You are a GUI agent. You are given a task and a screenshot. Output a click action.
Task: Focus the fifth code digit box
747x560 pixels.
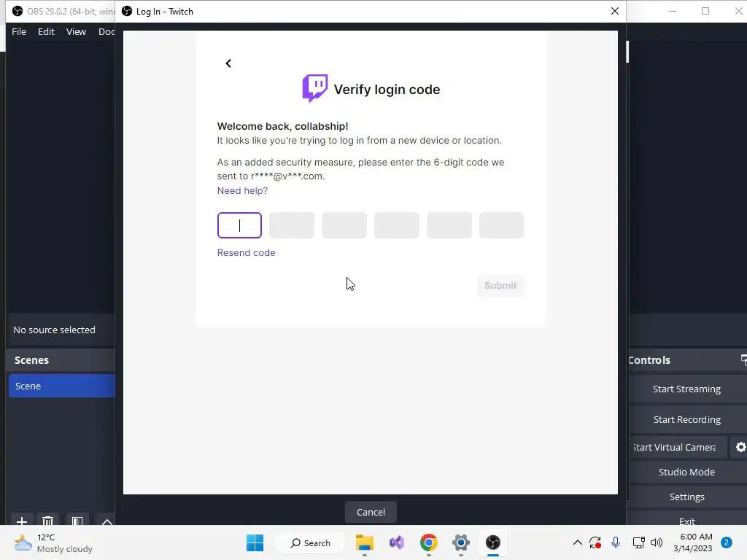449,225
